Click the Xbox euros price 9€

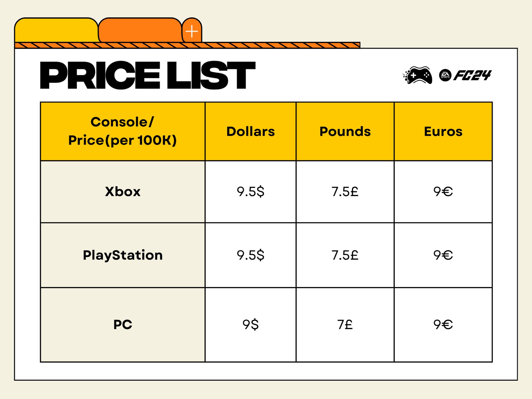pos(443,192)
